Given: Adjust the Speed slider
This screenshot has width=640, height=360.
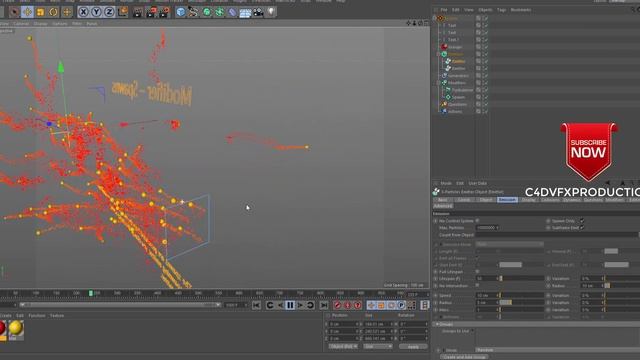Looking at the screenshot, I should pos(522,295).
